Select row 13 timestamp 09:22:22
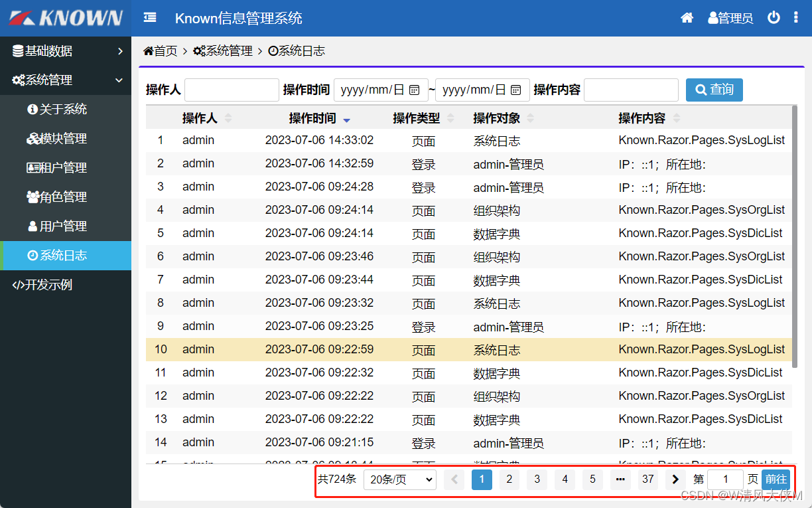Viewport: 812px width, 508px height. (319, 419)
